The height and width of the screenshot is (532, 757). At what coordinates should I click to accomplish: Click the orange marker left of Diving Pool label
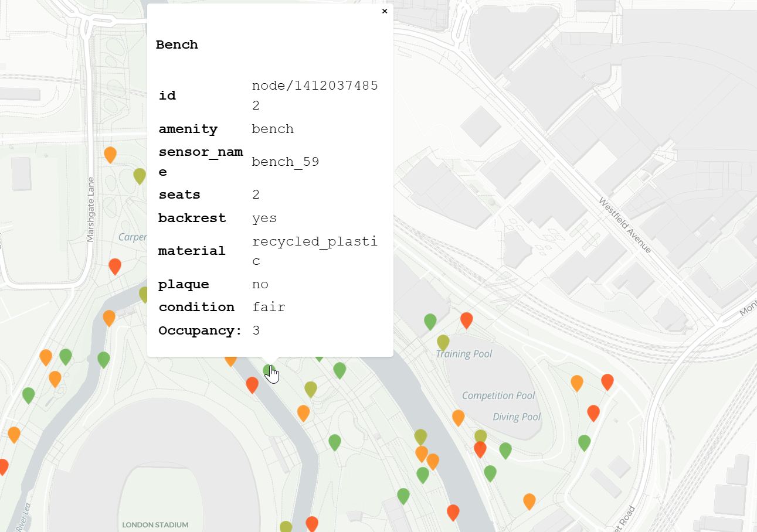pyautogui.click(x=459, y=418)
